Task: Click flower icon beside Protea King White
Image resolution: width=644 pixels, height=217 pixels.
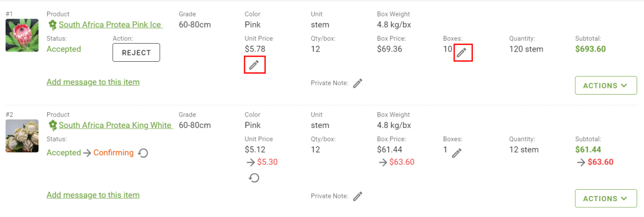Action: click(x=52, y=125)
